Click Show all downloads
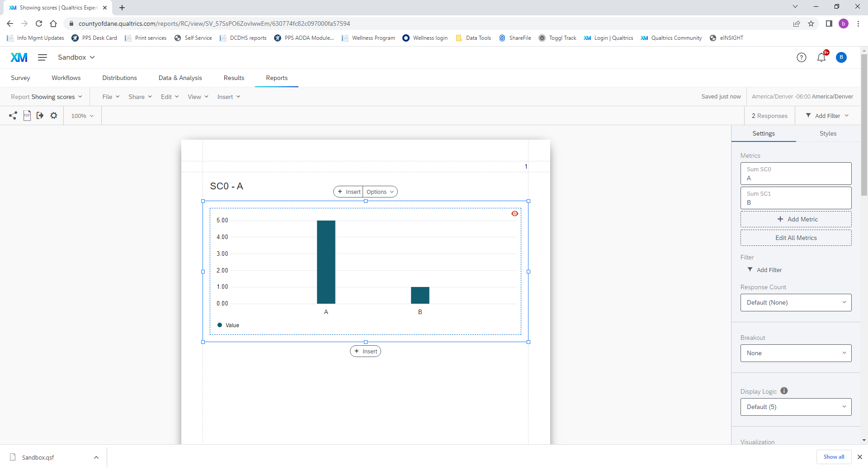 point(834,457)
